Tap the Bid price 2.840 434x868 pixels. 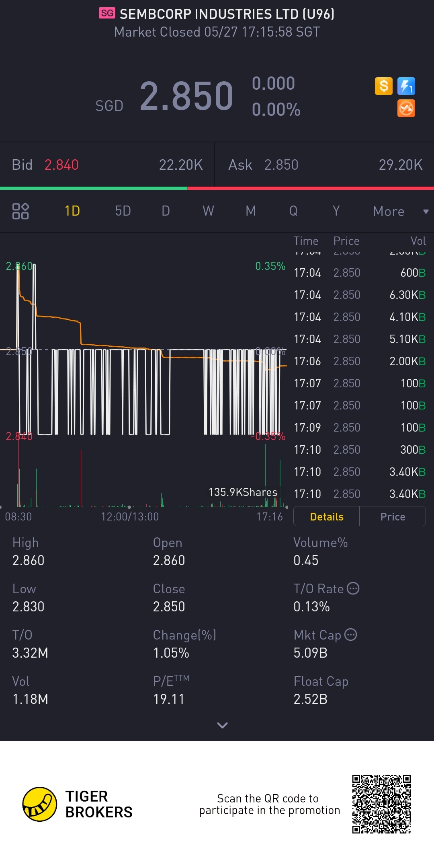(61, 165)
